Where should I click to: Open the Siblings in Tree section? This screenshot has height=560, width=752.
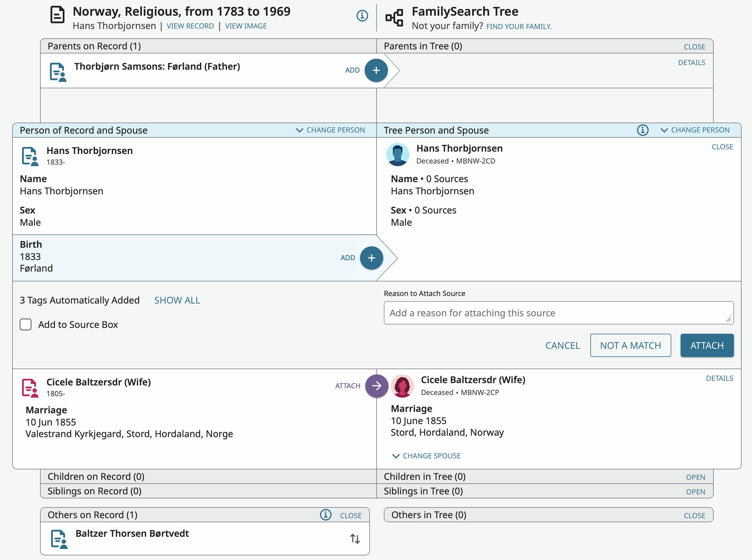coord(695,491)
